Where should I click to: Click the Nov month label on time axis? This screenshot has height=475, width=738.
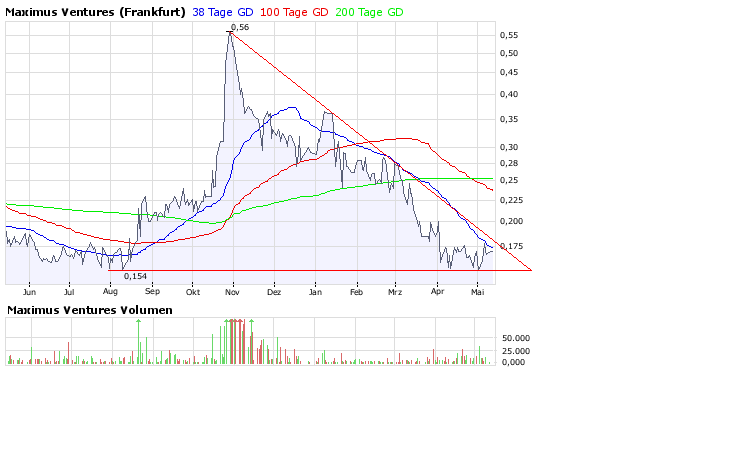[x=232, y=292]
